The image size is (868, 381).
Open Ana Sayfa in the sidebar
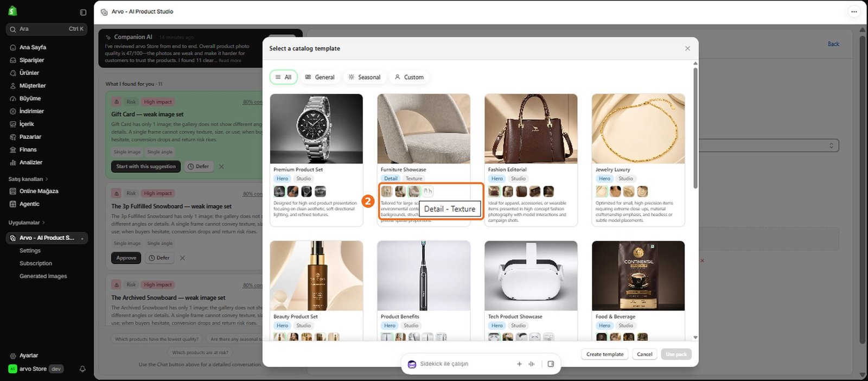[33, 47]
